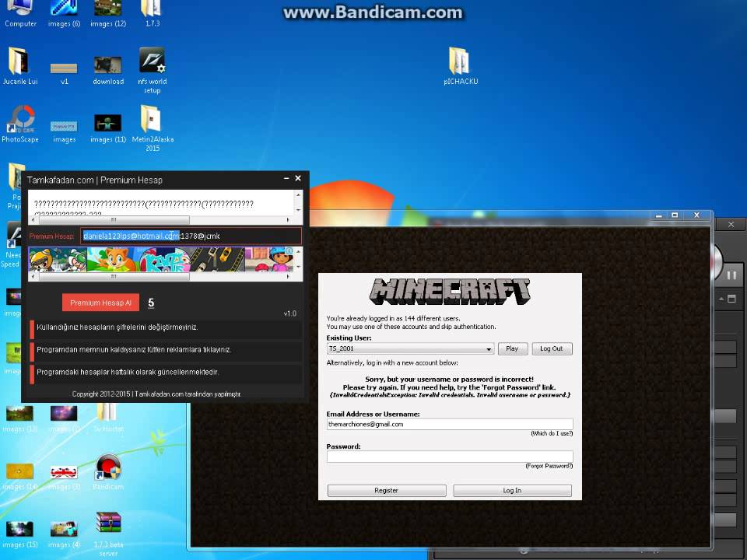Click 'Kullandığınız hesapların şifrelerini değiştirmeyiniz' notice
747x560 pixels.
point(117,327)
